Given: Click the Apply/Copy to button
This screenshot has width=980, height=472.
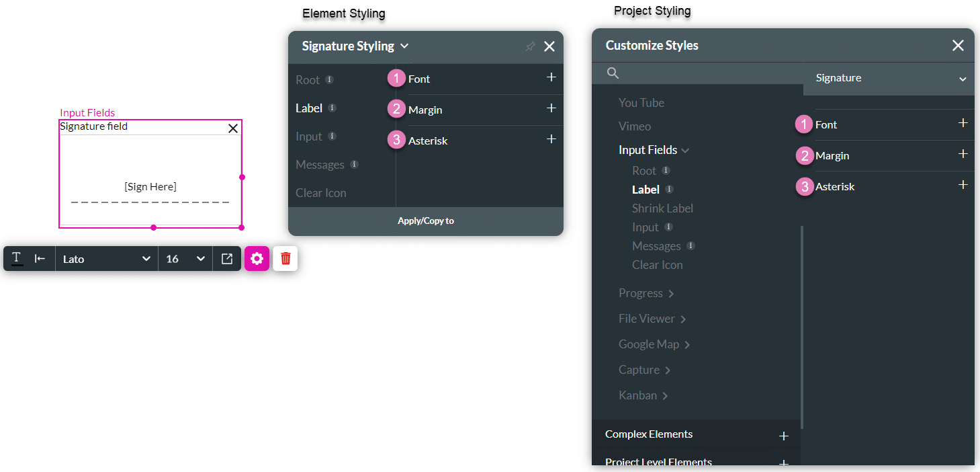Looking at the screenshot, I should 426,221.
